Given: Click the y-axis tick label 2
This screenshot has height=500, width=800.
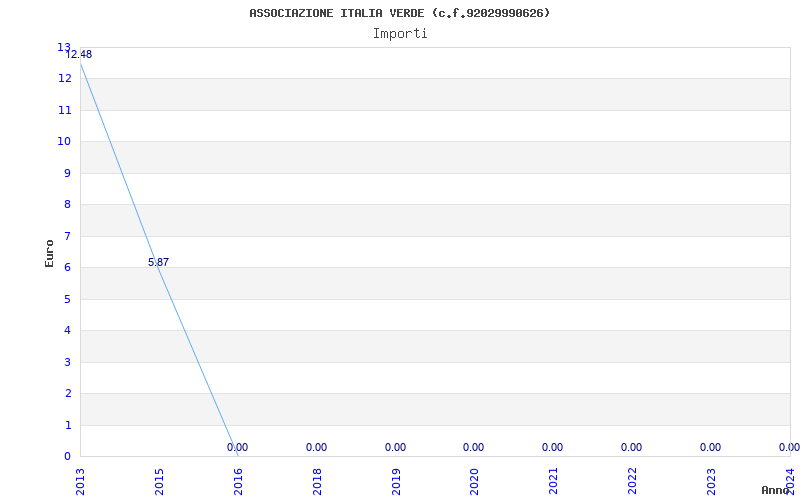Looking at the screenshot, I should [x=67, y=393].
